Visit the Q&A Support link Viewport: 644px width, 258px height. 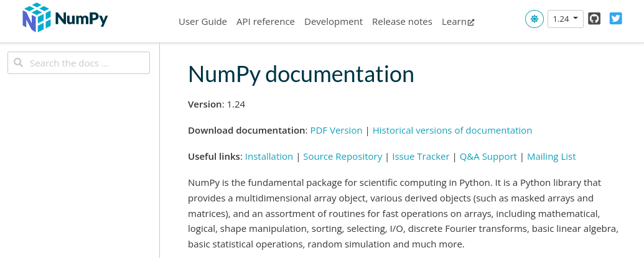pos(488,157)
